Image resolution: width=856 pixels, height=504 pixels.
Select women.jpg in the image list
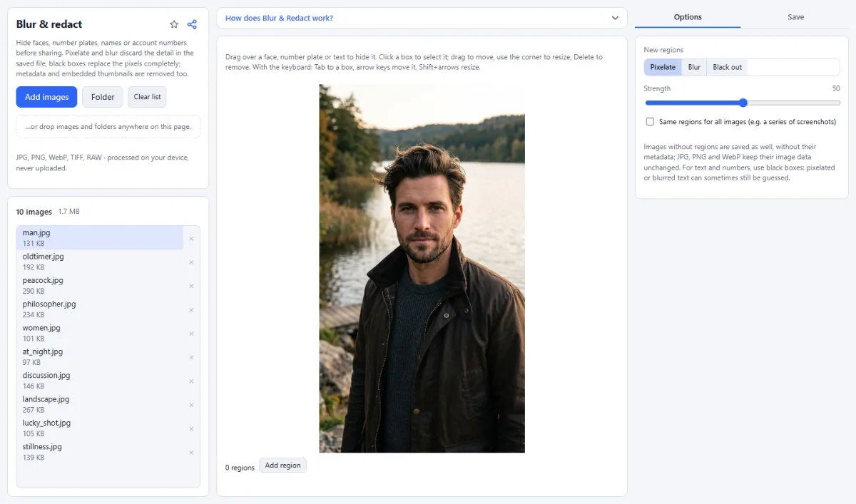100,333
